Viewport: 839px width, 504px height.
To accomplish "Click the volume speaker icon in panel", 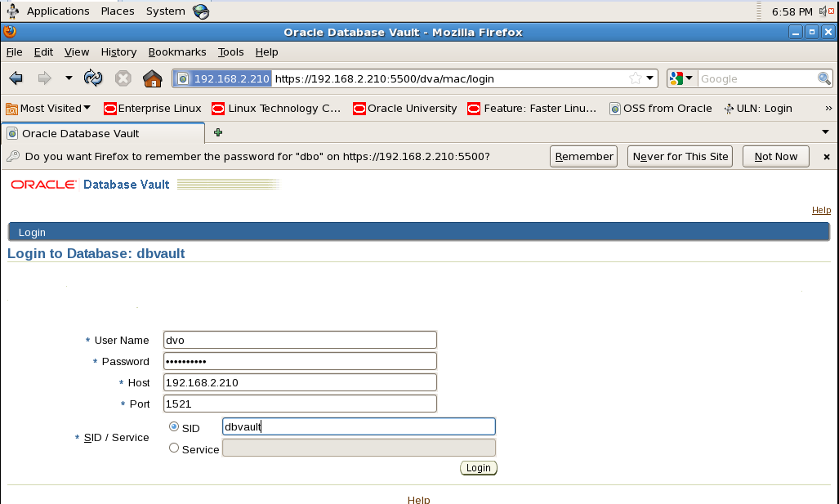I will pos(826,11).
